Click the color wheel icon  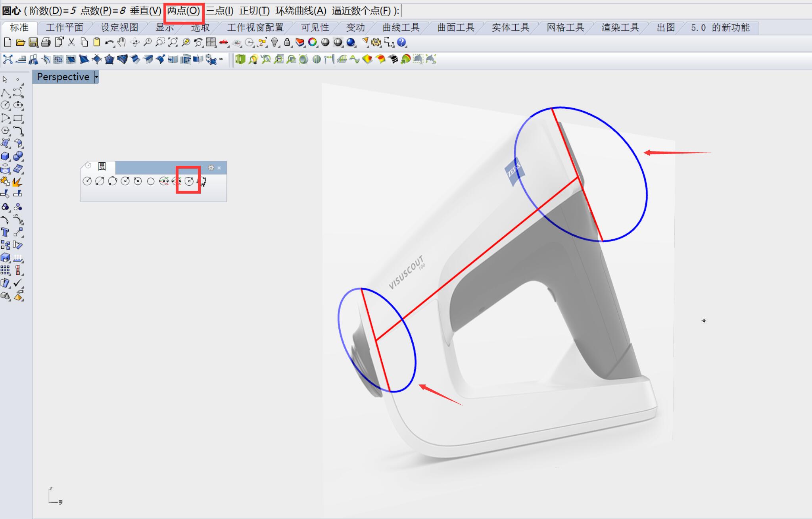[313, 42]
